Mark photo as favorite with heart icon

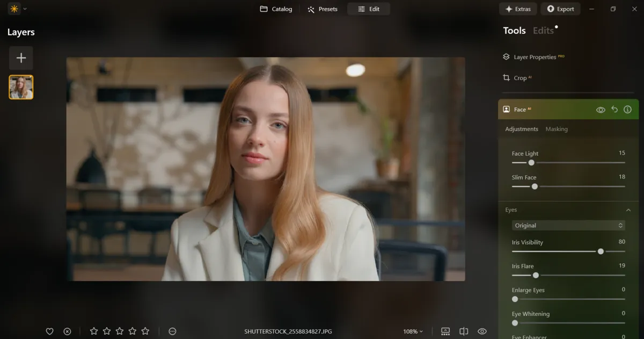[x=49, y=331]
